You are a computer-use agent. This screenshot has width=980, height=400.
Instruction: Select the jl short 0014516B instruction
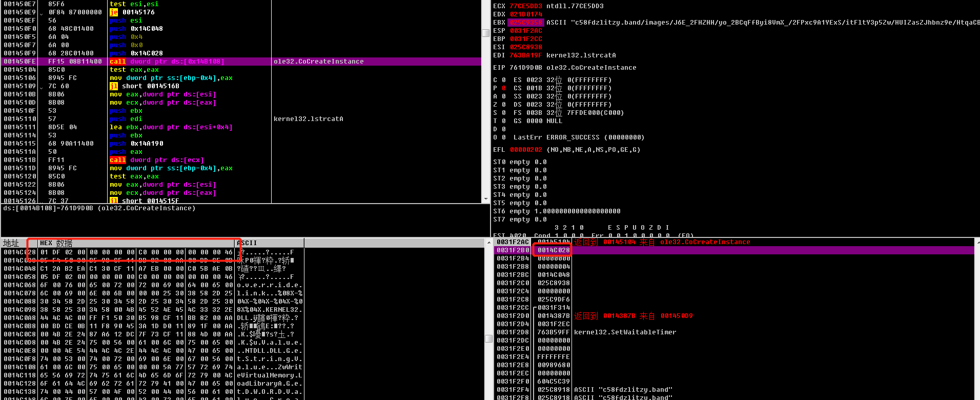pyautogui.click(x=241, y=86)
